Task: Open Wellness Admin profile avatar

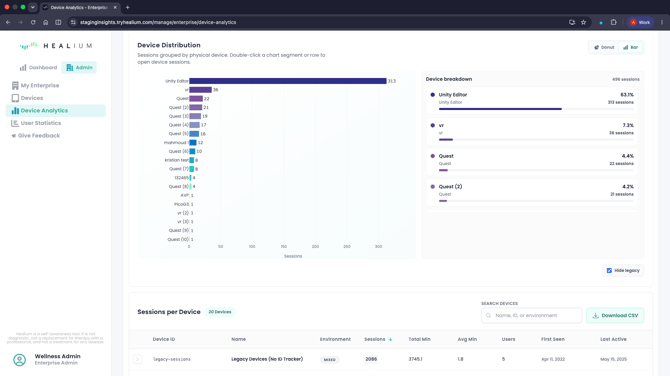Action: [x=19, y=360]
